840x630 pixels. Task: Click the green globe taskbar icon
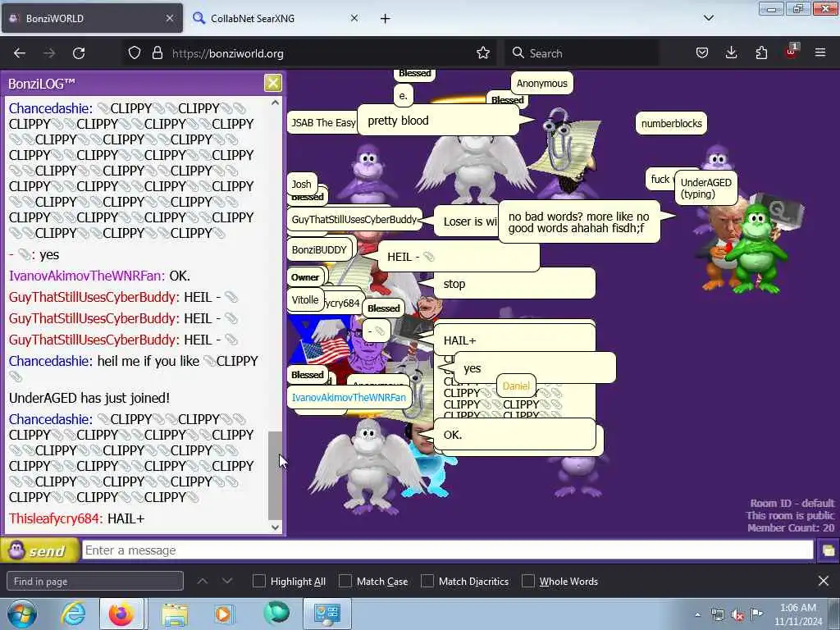click(x=276, y=613)
